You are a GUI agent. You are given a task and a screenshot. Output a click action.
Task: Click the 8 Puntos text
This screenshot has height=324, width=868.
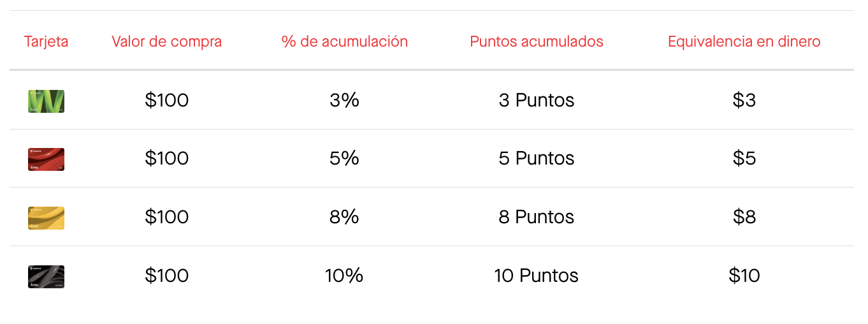point(537,217)
